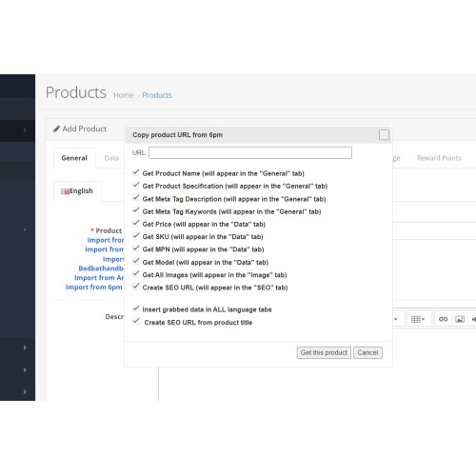Expand the sidebar chevron beside Product label
This screenshot has height=476, width=476.
coord(25,229)
